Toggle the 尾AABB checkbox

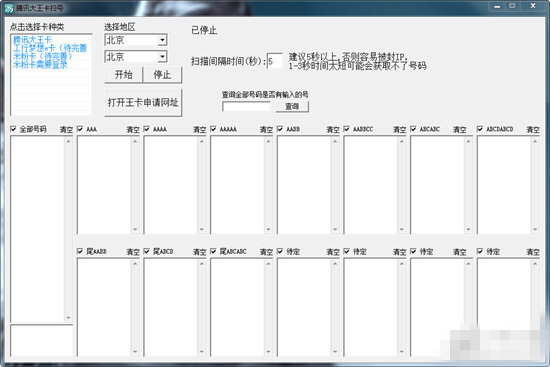80,251
